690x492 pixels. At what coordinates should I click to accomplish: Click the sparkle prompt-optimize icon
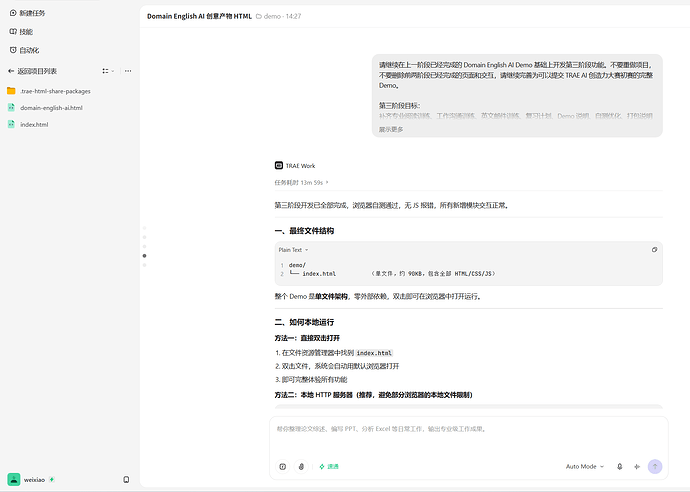coord(637,466)
